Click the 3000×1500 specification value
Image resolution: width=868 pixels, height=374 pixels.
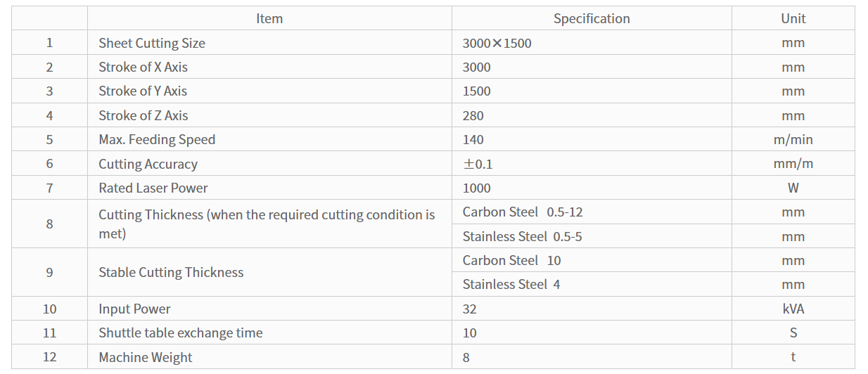[x=497, y=43]
